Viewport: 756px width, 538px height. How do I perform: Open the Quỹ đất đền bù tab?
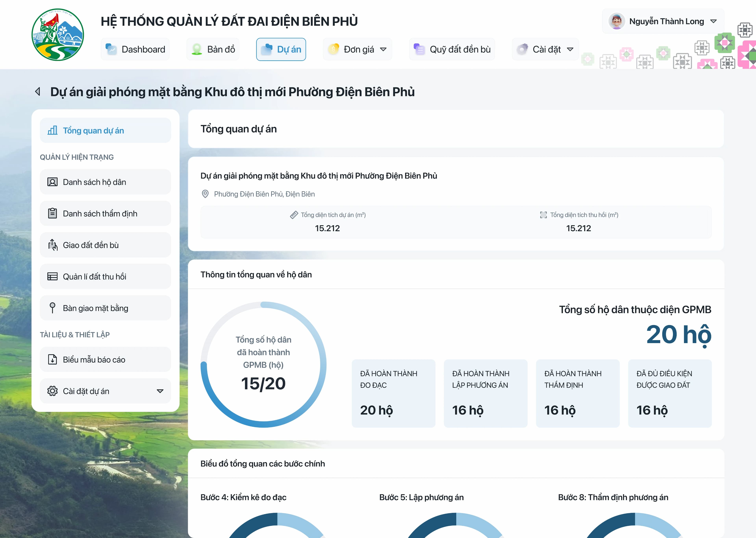(452, 49)
